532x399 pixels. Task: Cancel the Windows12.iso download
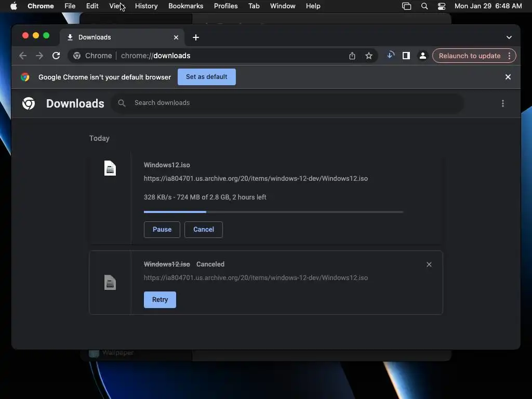(x=204, y=229)
